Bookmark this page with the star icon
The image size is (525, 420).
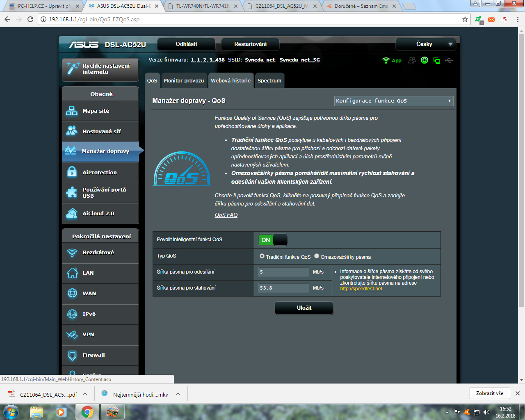tap(465, 19)
